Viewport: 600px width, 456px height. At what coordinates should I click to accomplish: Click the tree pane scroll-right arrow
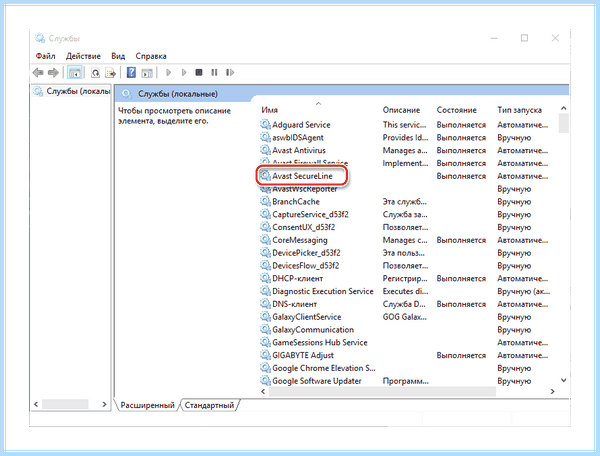104,404
